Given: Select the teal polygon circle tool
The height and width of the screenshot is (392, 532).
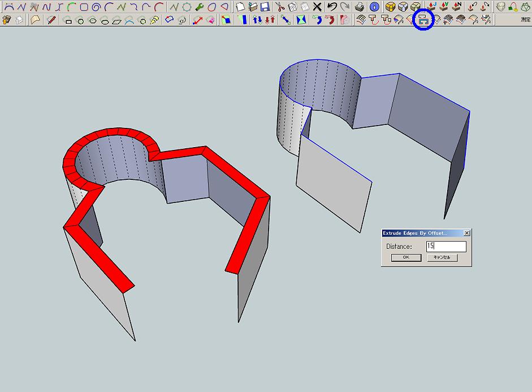Looking at the screenshot, I should (x=187, y=6).
